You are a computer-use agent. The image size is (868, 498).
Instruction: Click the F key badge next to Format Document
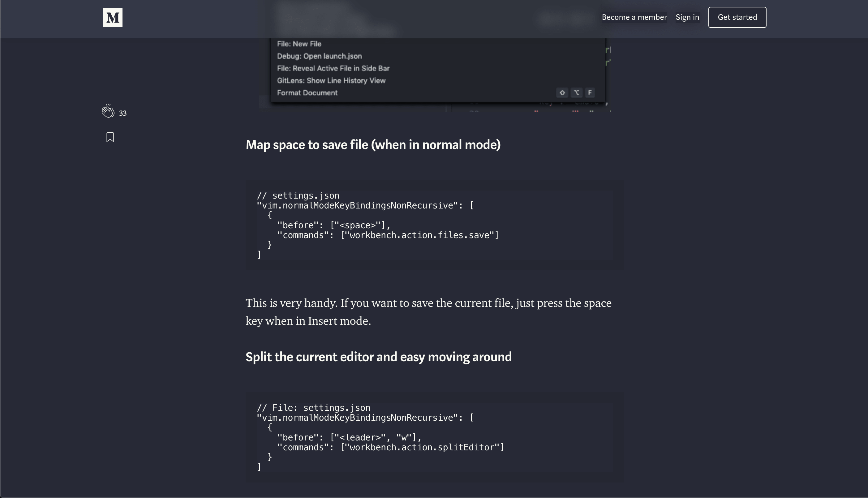coord(590,93)
